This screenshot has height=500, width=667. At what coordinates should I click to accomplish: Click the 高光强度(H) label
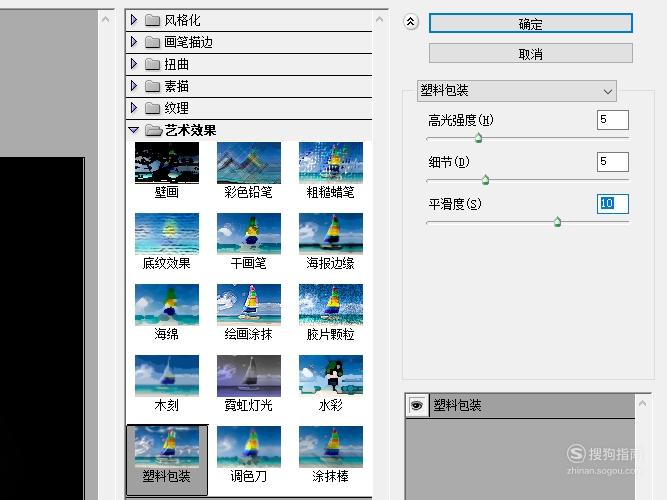461,120
